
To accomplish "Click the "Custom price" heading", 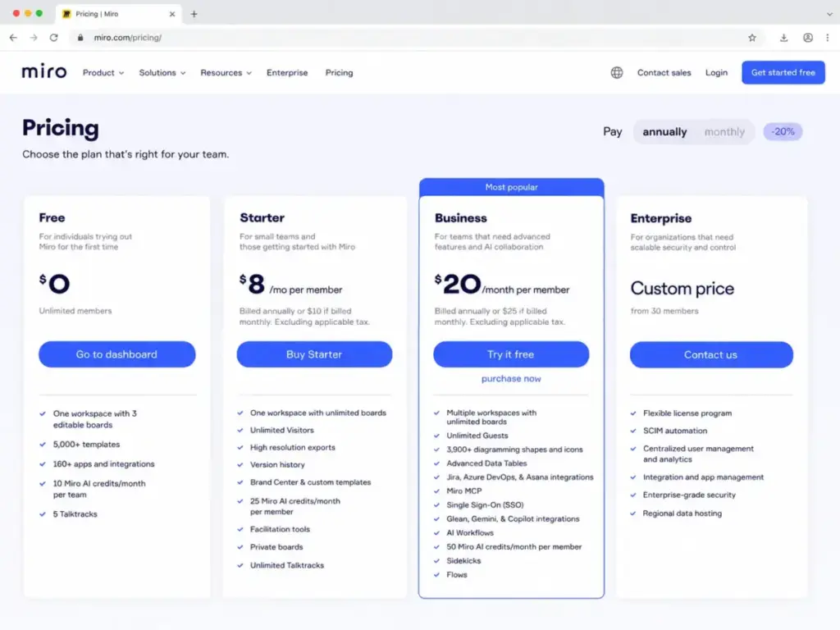I will [x=682, y=288].
